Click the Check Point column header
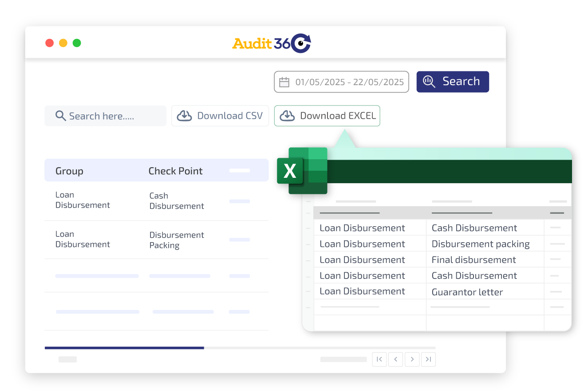Image resolution: width=588 pixels, height=392 pixels. (x=175, y=171)
